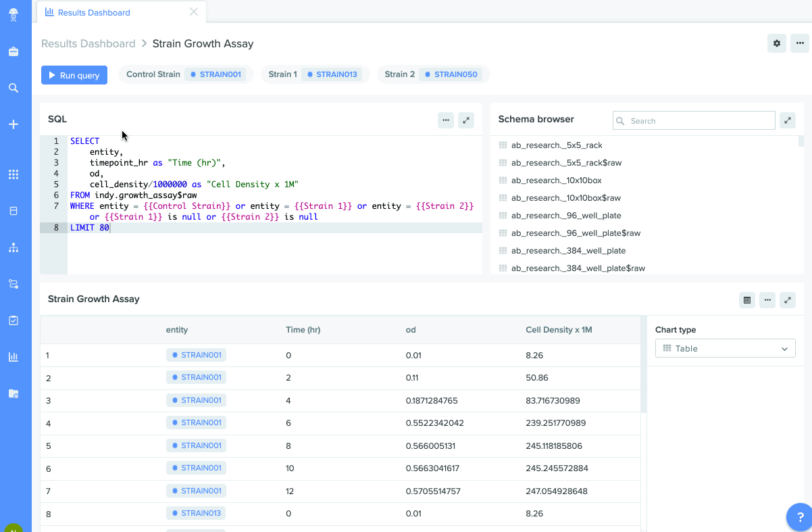Click the SELECT keyword on SQL line 1
The height and width of the screenshot is (532, 812).
point(84,141)
